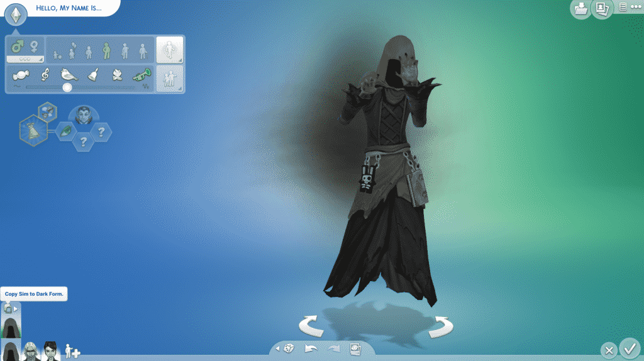Select the black-haired Sim portrait
The width and height of the screenshot is (644, 361).
point(51,351)
